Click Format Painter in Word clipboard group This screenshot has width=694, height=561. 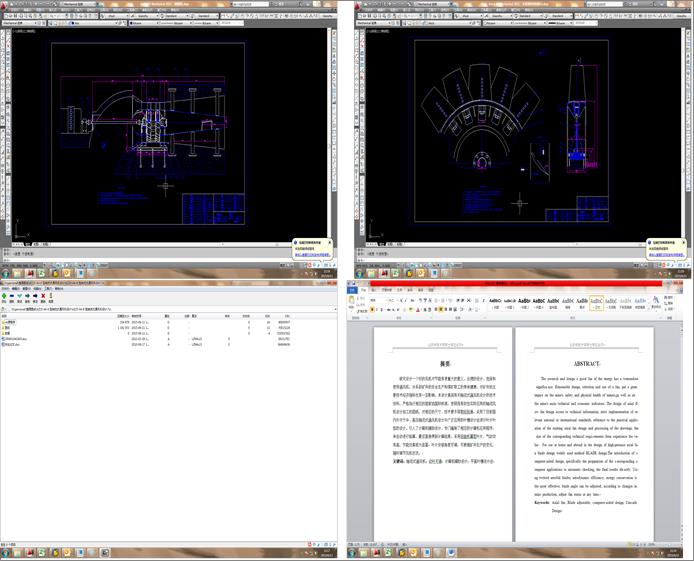tap(362, 311)
